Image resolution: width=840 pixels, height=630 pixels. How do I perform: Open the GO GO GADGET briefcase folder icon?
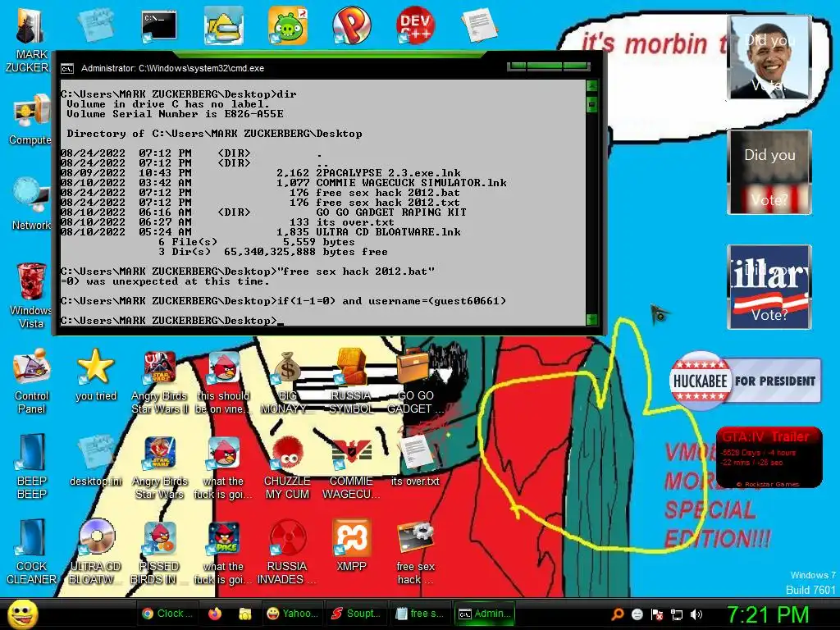click(415, 381)
